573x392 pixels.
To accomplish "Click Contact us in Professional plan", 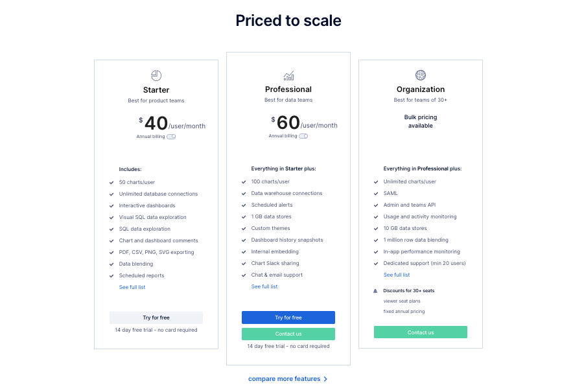I will point(288,334).
